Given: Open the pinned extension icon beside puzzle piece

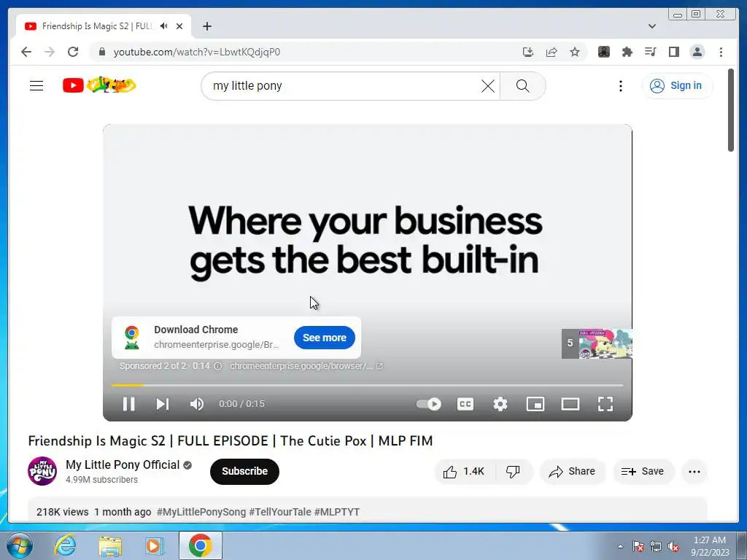Looking at the screenshot, I should pyautogui.click(x=603, y=52).
